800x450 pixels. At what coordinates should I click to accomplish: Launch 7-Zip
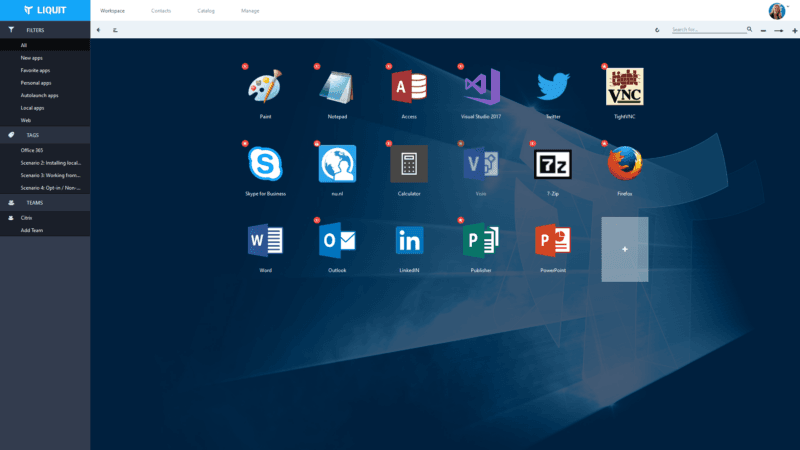[x=553, y=164]
